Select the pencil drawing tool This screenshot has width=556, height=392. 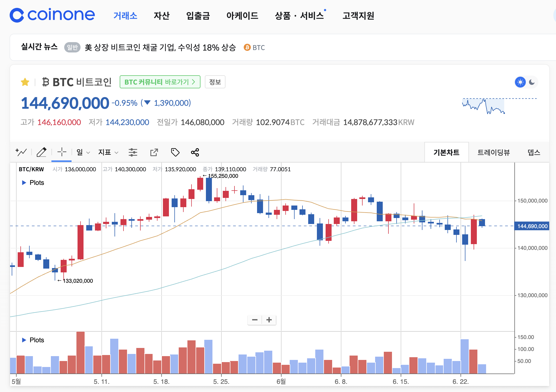pos(41,152)
